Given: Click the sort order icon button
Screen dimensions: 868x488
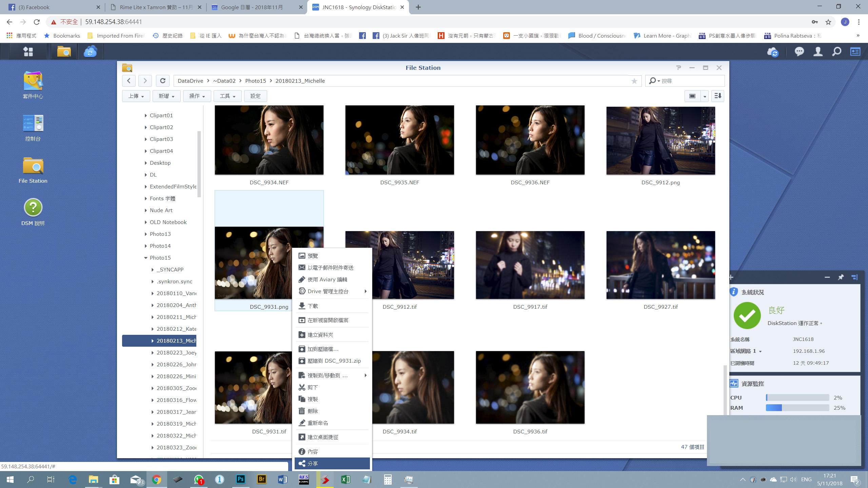Looking at the screenshot, I should click(x=717, y=96).
